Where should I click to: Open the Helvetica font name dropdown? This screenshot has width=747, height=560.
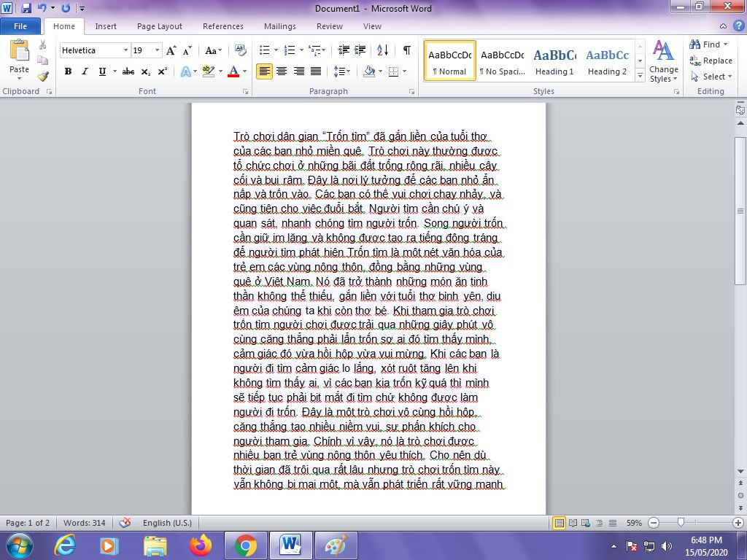[125, 50]
